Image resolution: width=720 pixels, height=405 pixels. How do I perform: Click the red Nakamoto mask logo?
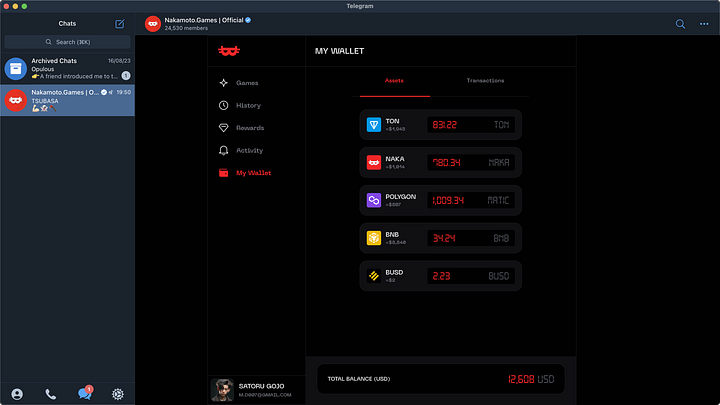tap(229, 51)
